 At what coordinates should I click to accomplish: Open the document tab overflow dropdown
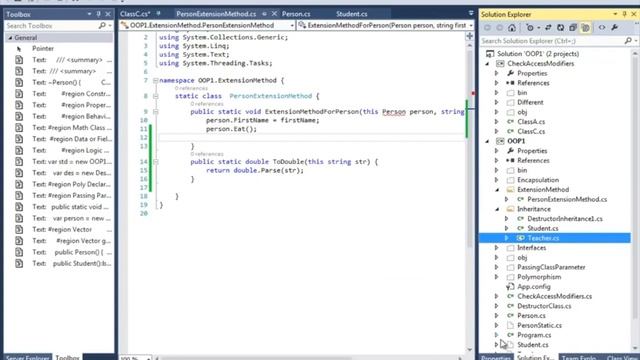click(x=471, y=13)
